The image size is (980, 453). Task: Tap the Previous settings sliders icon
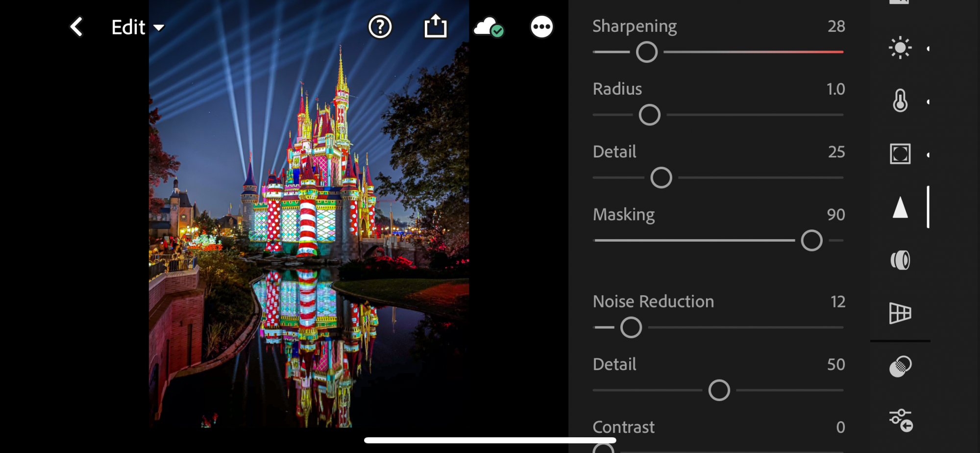(901, 420)
